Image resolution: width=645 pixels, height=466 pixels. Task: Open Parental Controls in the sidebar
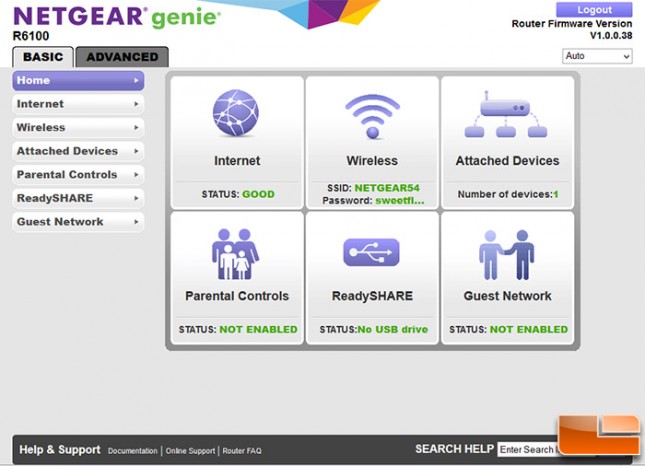[78, 174]
